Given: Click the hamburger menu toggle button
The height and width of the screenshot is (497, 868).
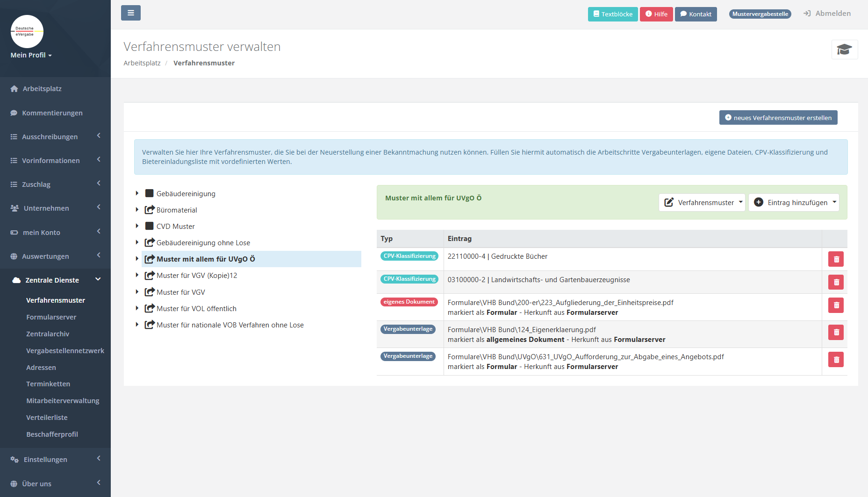Looking at the screenshot, I should click(131, 13).
